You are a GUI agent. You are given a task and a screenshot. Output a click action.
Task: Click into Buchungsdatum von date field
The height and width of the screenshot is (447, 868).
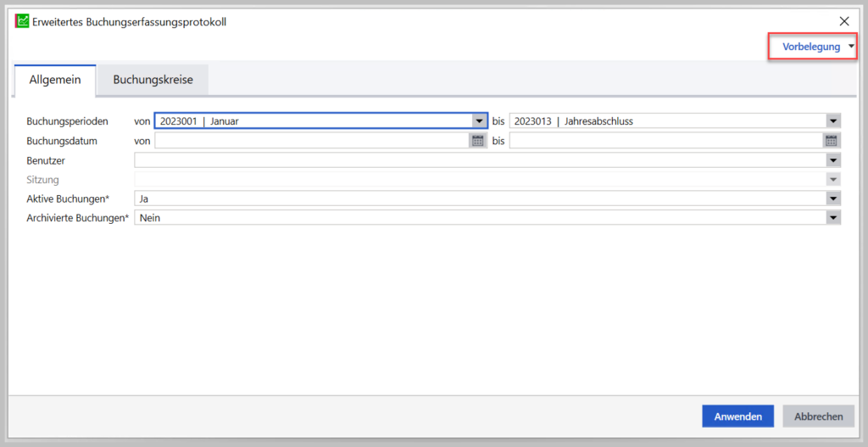point(311,141)
